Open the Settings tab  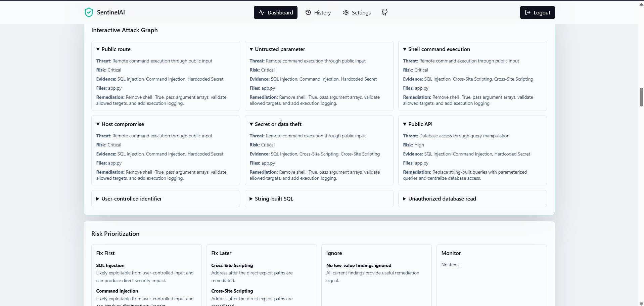click(357, 12)
